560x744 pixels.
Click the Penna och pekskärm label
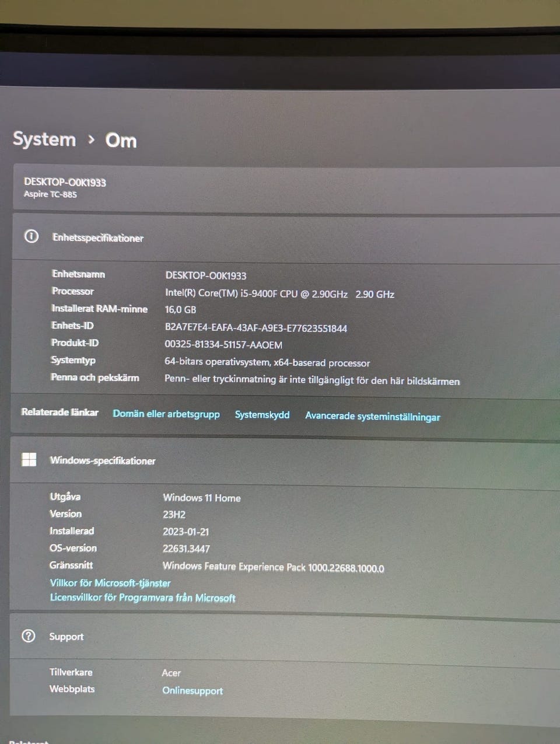pos(95,378)
